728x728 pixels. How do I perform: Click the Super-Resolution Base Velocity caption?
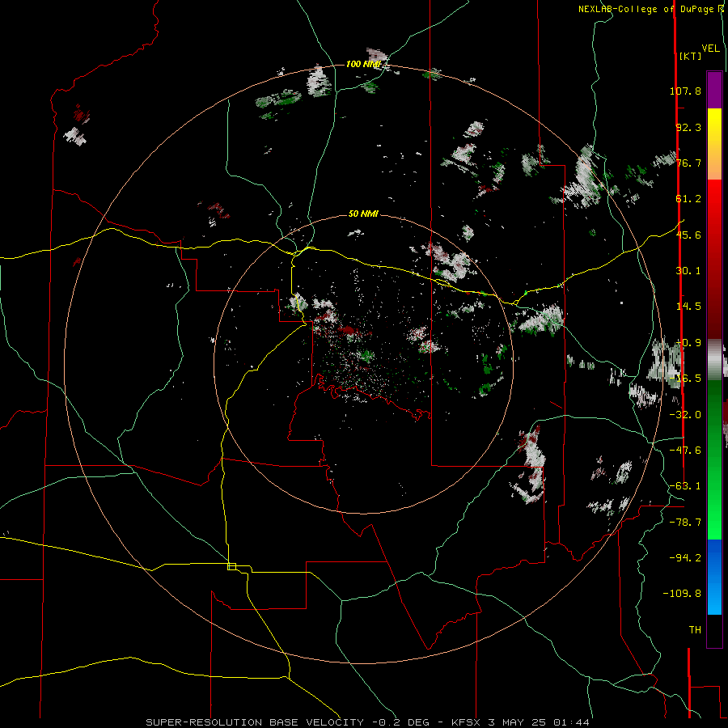coord(368,722)
